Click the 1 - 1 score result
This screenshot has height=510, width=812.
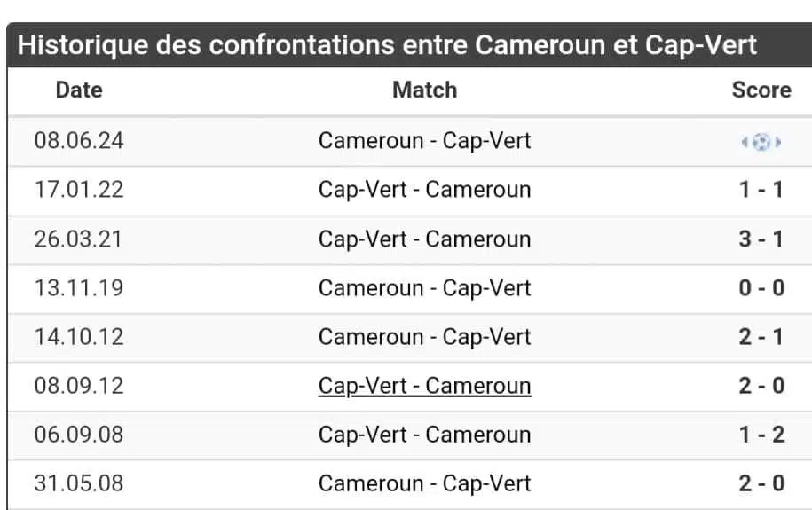(x=761, y=190)
